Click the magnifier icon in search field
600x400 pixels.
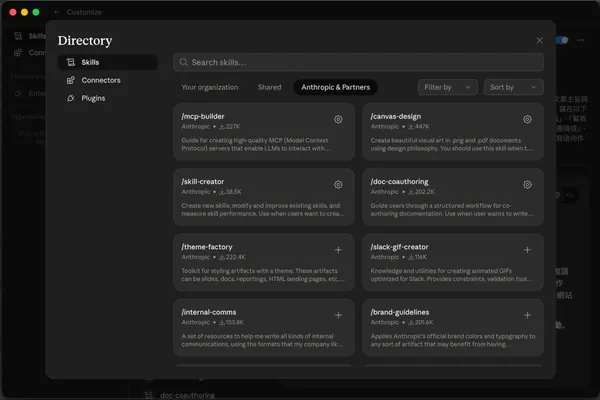pyautogui.click(x=184, y=62)
